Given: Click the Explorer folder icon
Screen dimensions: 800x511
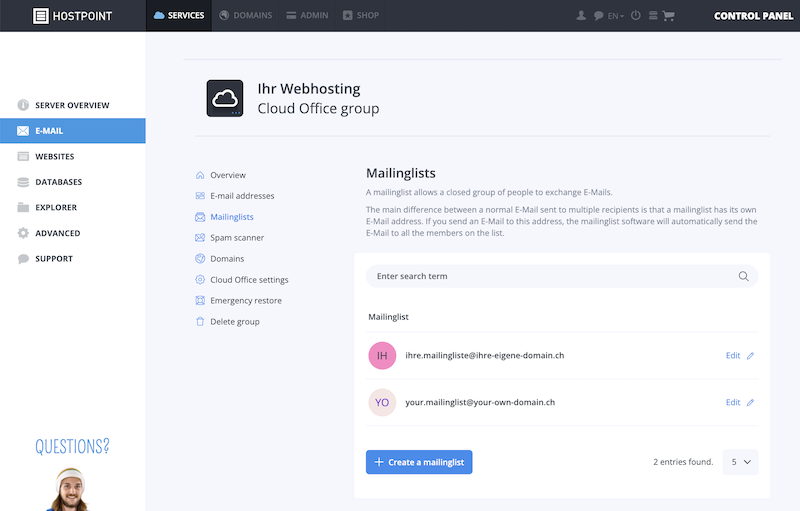Looking at the screenshot, I should tap(23, 207).
